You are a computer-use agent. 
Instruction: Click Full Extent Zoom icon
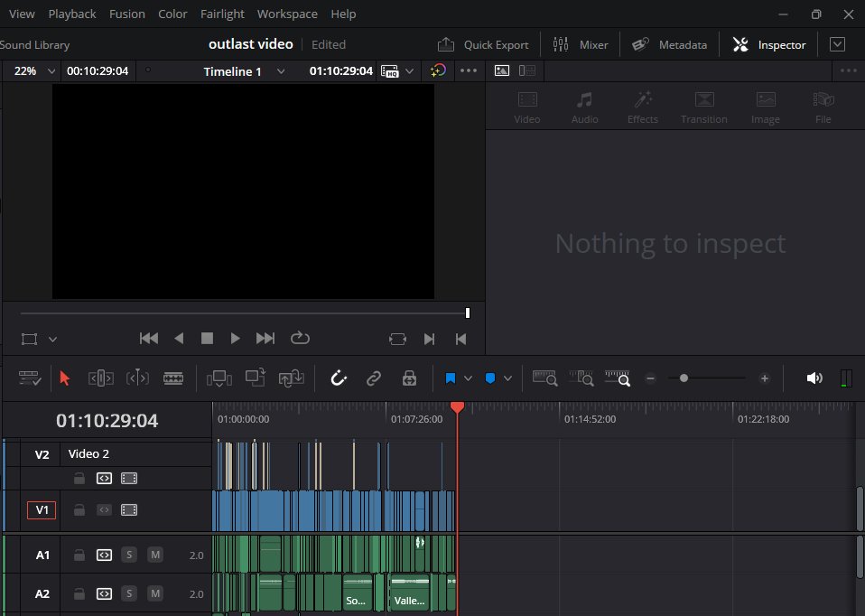(x=545, y=378)
